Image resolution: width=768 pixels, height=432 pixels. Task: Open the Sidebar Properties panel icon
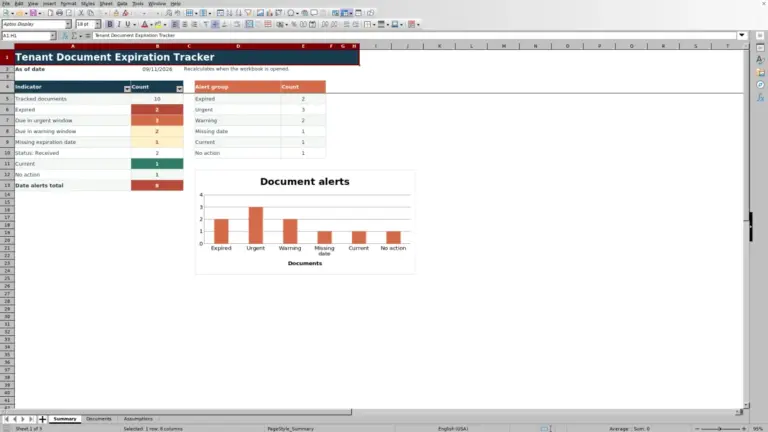coord(760,48)
